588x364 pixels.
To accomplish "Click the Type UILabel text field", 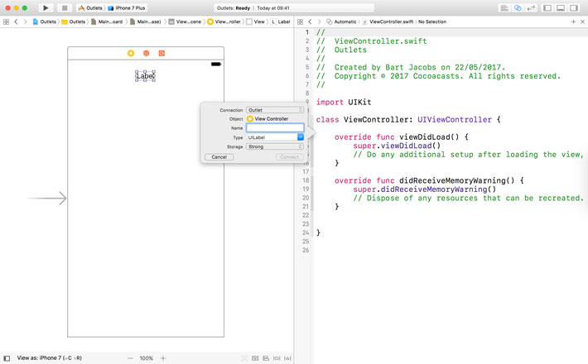I will point(272,137).
